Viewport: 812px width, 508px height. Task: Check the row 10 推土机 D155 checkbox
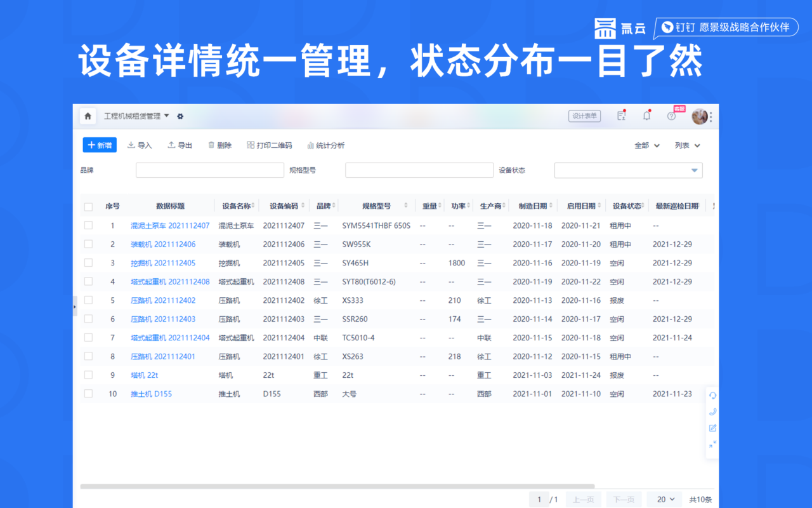tap(88, 394)
